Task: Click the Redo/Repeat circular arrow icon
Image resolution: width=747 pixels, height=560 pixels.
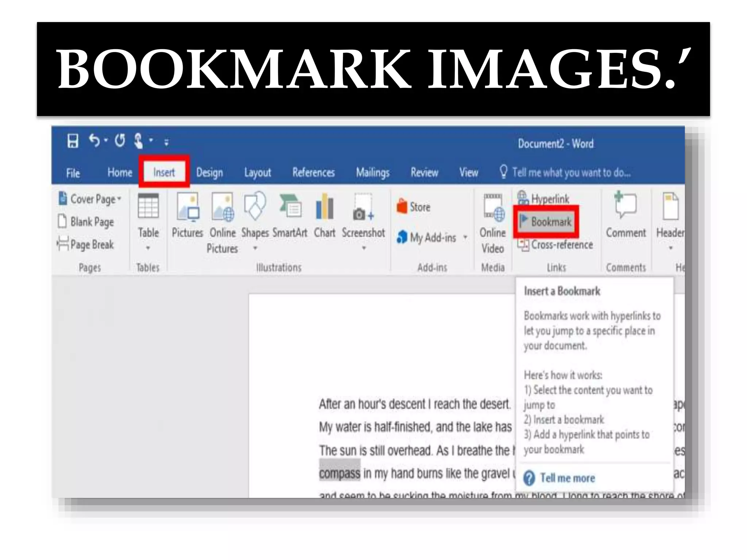Action: pyautogui.click(x=120, y=140)
